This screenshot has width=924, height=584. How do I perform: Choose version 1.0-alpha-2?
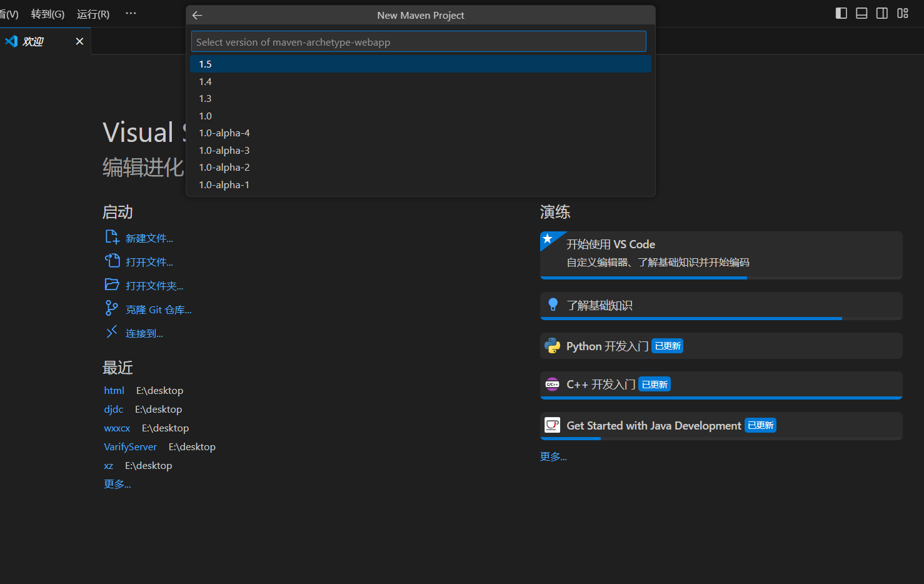pos(421,167)
